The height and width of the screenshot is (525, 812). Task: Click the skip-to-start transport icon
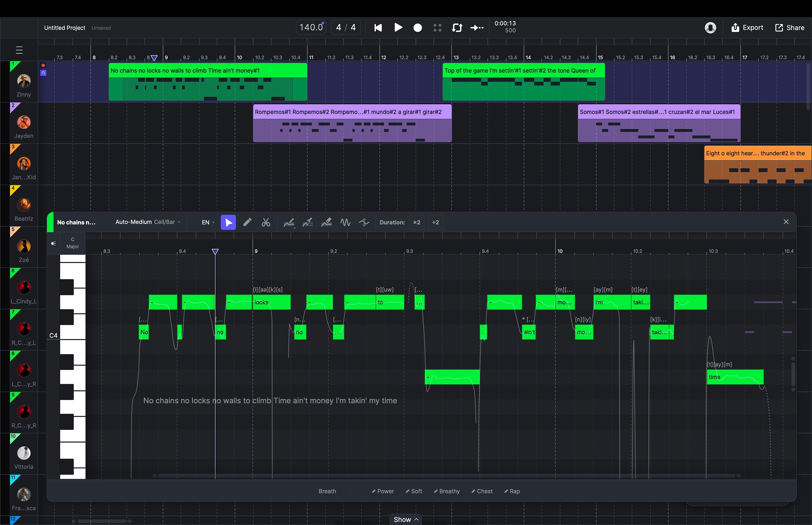(x=378, y=27)
